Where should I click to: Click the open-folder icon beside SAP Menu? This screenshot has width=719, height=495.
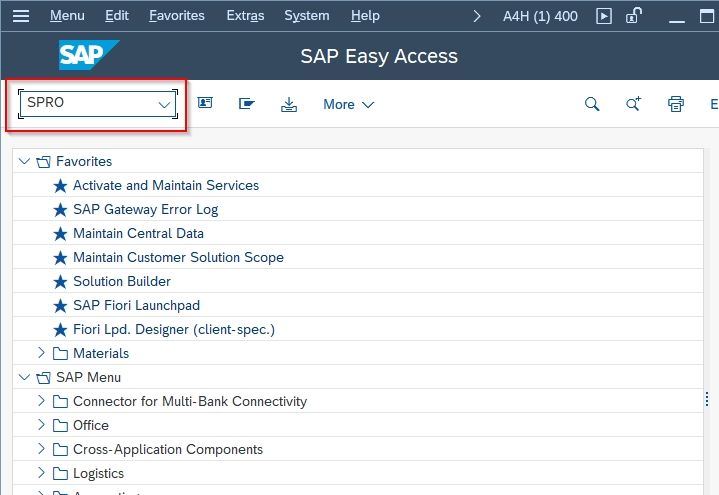tap(44, 378)
